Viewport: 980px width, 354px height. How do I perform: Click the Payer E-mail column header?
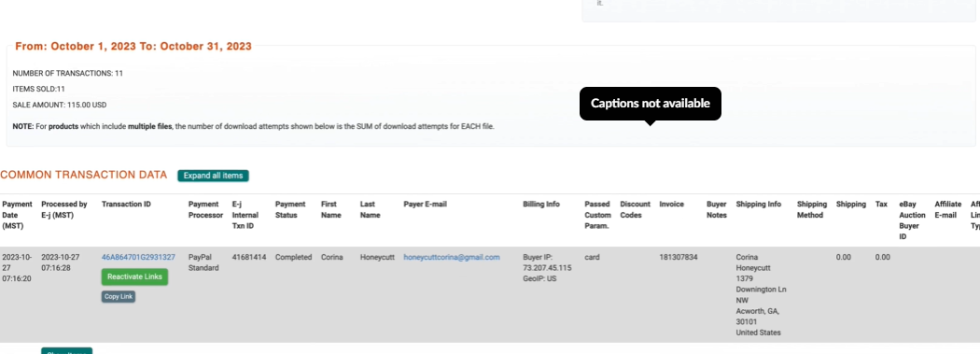tap(425, 204)
